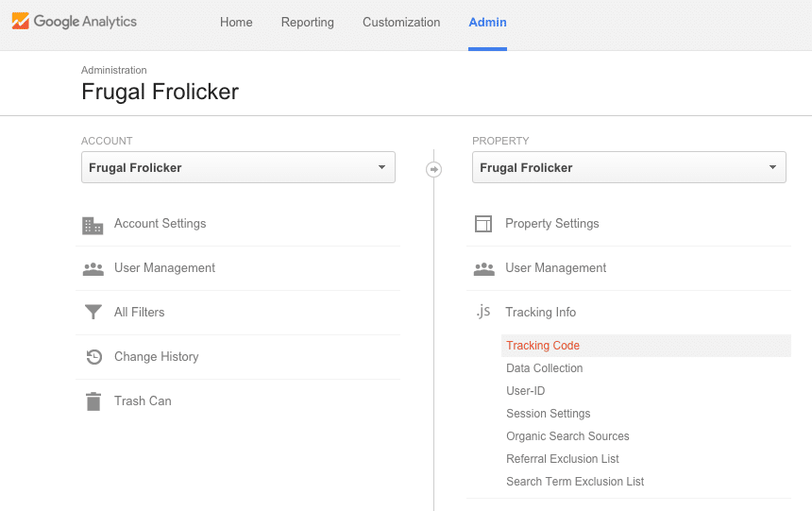812x511 pixels.
Task: Switch to the Reporting tab
Action: coord(308,23)
